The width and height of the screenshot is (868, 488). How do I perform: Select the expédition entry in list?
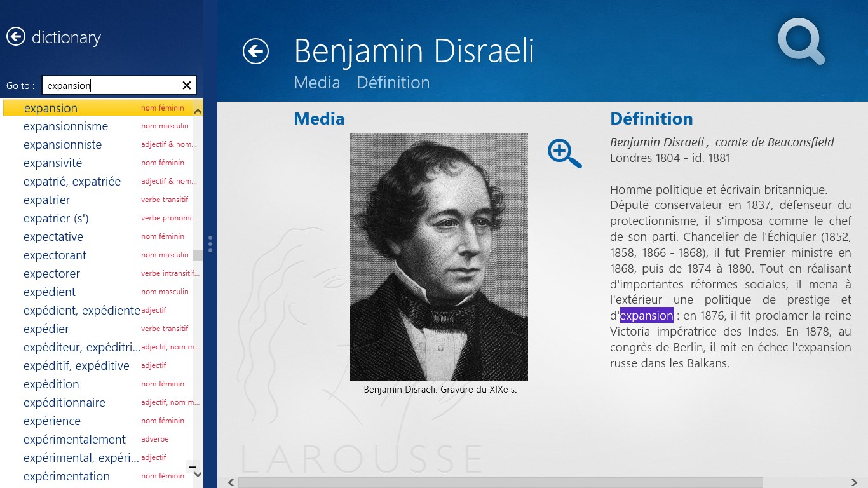[51, 384]
